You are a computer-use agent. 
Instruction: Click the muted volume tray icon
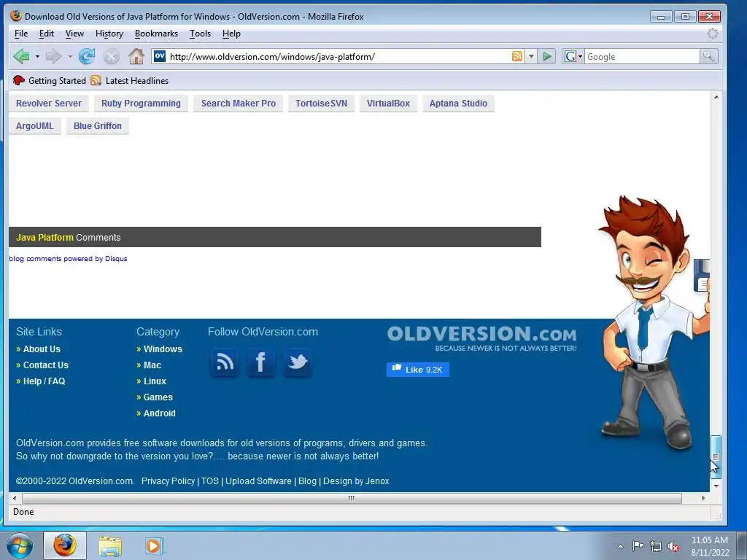coord(673,546)
